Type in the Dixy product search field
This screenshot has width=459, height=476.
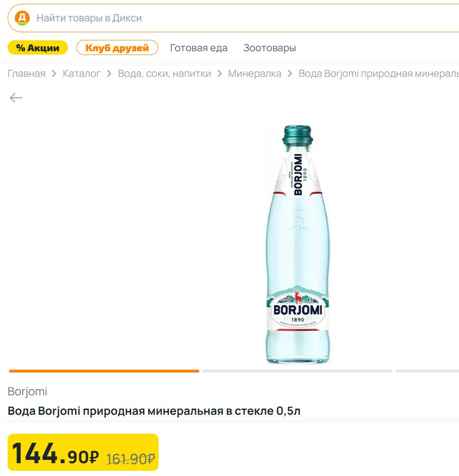237,19
